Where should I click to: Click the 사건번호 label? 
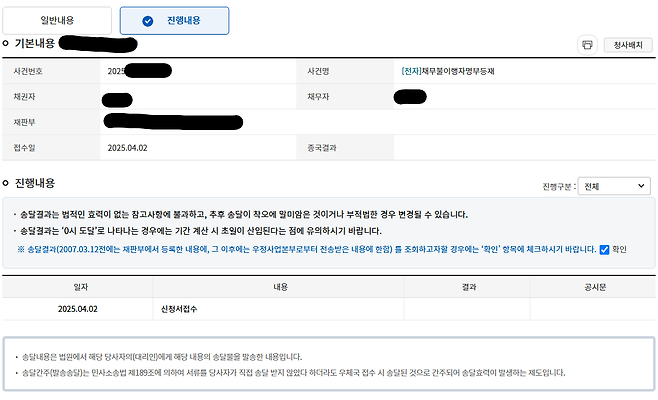(28, 71)
